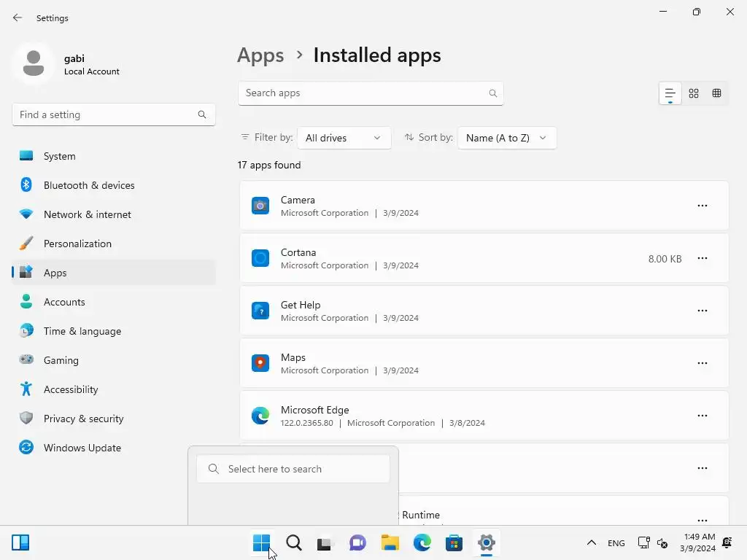The height and width of the screenshot is (560, 747).
Task: Open Accounts settings
Action: pos(113,302)
